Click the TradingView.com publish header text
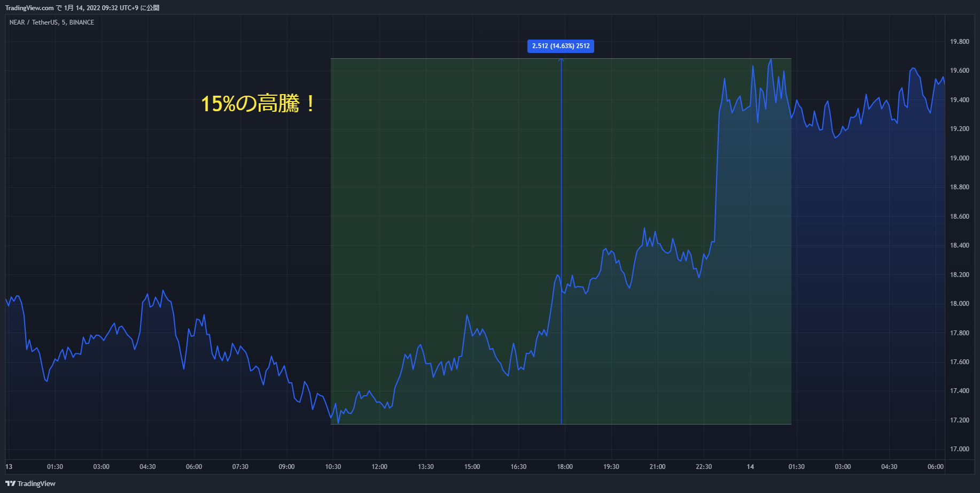Viewport: 980px width, 493px height. pyautogui.click(x=82, y=8)
